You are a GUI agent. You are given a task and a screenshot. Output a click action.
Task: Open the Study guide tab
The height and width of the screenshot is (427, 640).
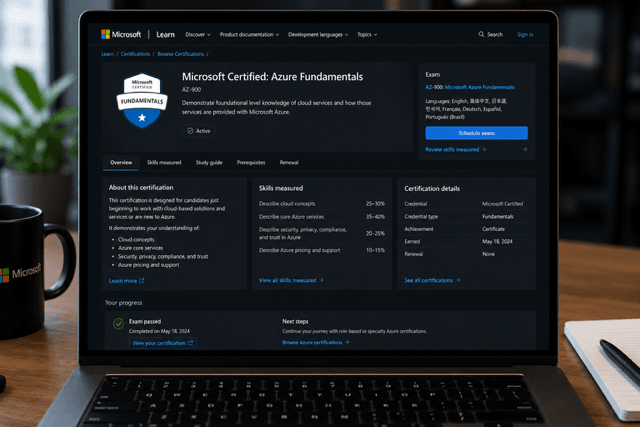[209, 162]
